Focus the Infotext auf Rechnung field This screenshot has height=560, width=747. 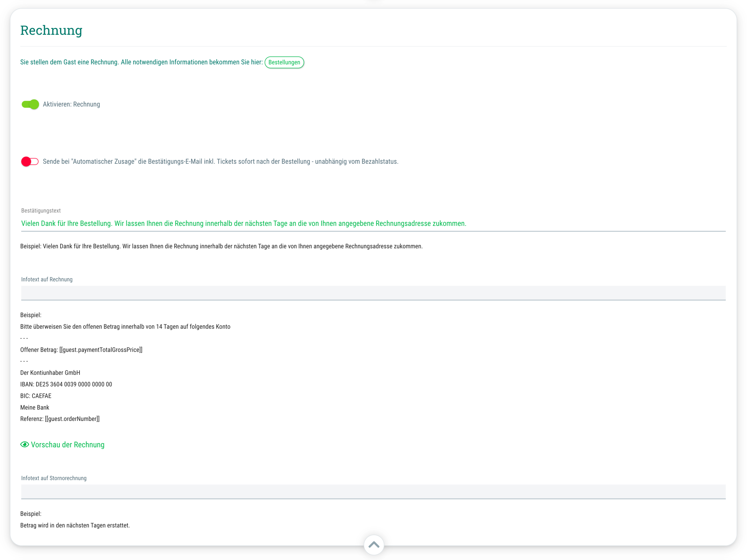tap(373, 293)
